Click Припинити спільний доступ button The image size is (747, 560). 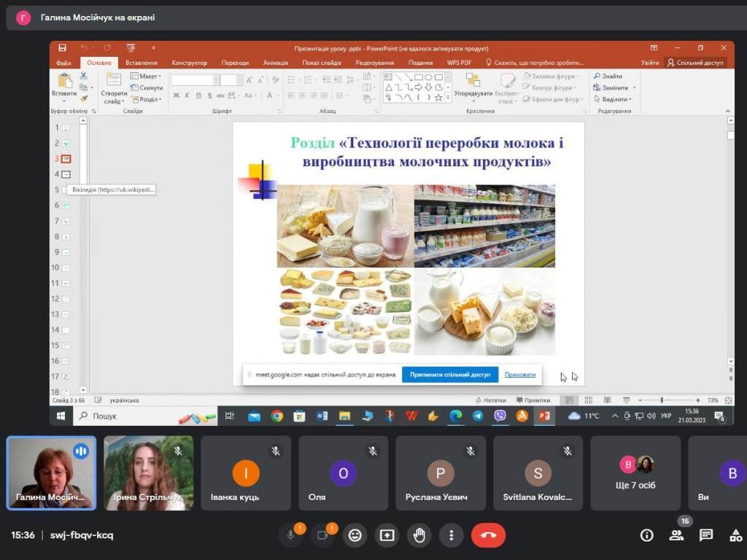click(x=450, y=375)
